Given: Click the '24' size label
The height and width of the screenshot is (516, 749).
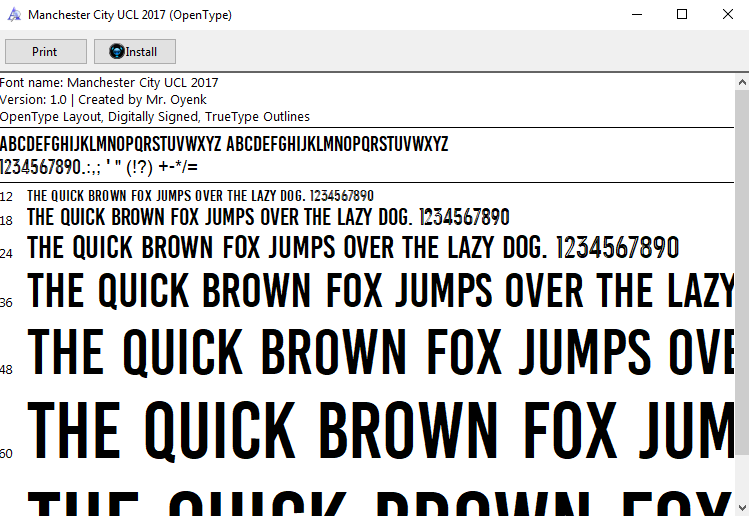Looking at the screenshot, I should [x=6, y=254].
